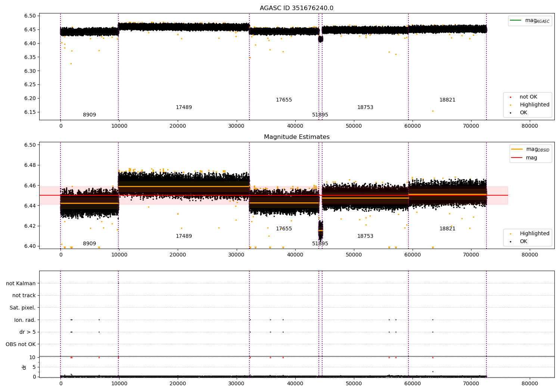560x392 pixels.
Task: Click obsid label 17489 in middle plot
Action: pos(184,236)
